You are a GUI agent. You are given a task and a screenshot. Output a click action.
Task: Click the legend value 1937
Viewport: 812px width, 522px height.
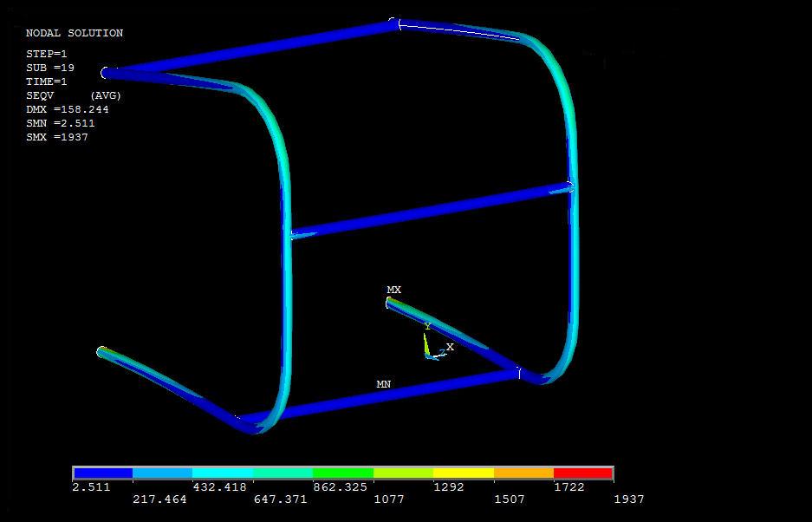628,499
